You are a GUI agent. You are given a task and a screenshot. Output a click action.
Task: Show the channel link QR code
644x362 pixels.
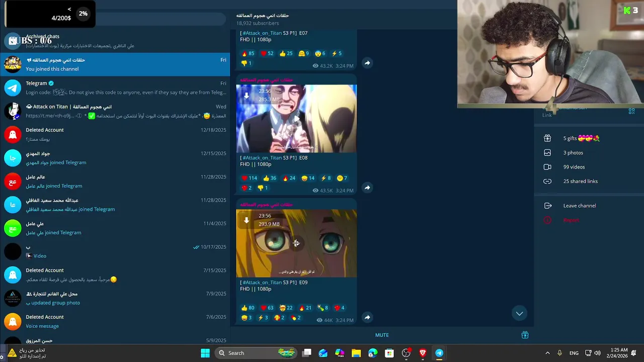pos(631,111)
